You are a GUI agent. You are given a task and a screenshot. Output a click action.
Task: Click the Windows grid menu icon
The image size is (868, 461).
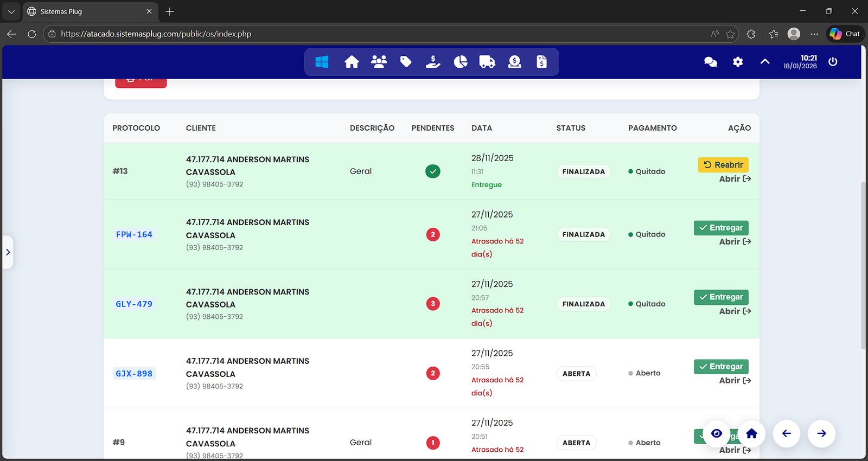pos(322,62)
